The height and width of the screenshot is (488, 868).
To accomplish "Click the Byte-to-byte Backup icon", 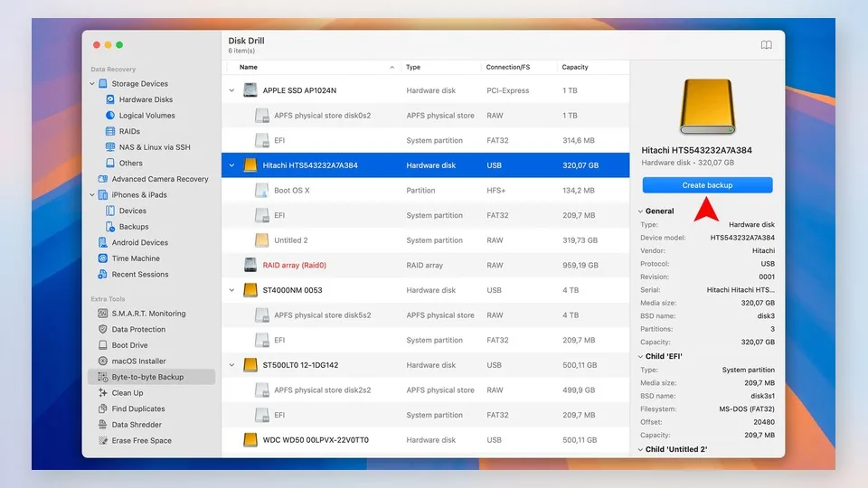I will tap(102, 377).
